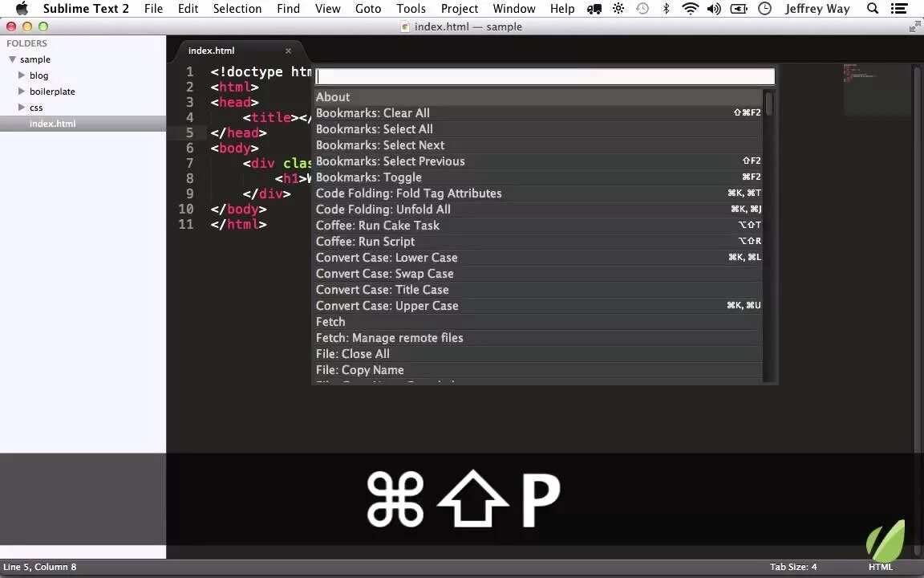Image resolution: width=924 pixels, height=578 pixels.
Task: Choose File: Copy Name command
Action: click(x=539, y=370)
